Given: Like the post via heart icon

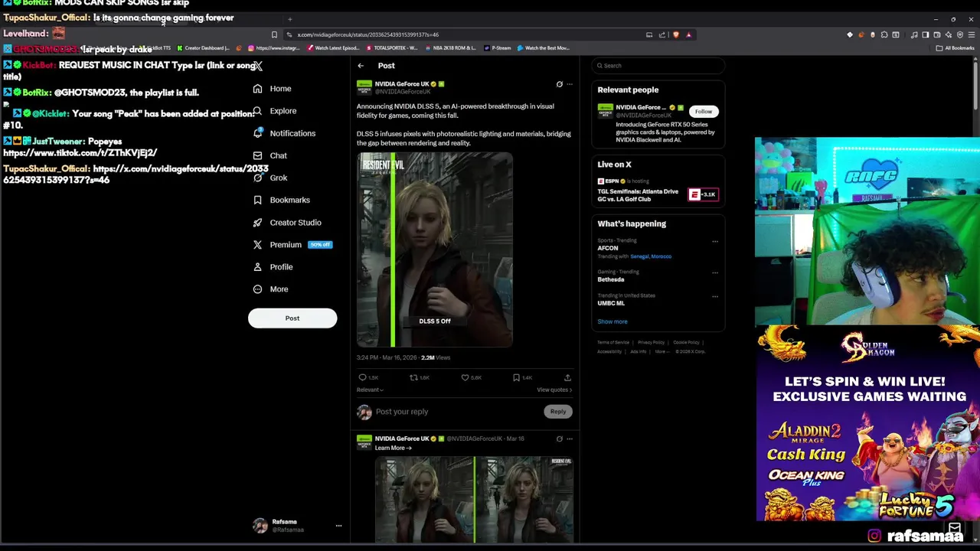Looking at the screenshot, I should 465,377.
